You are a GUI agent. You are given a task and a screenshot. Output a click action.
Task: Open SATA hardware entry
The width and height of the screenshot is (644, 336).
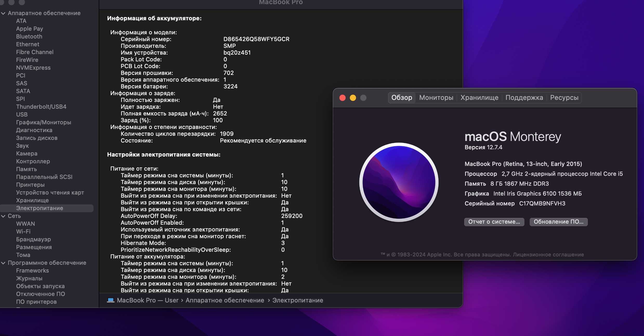click(23, 91)
